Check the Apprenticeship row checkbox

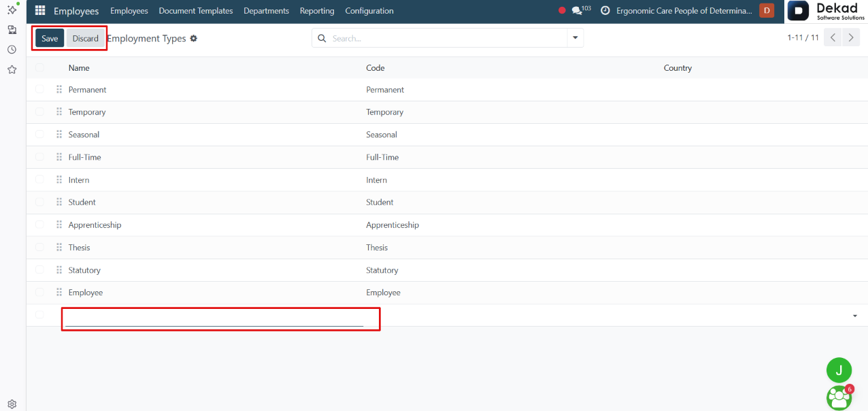click(x=39, y=224)
